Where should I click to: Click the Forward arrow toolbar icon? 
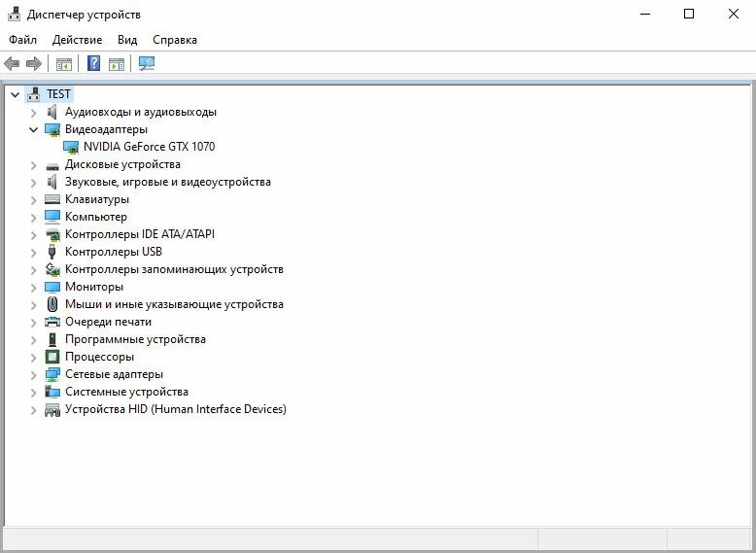click(34, 63)
